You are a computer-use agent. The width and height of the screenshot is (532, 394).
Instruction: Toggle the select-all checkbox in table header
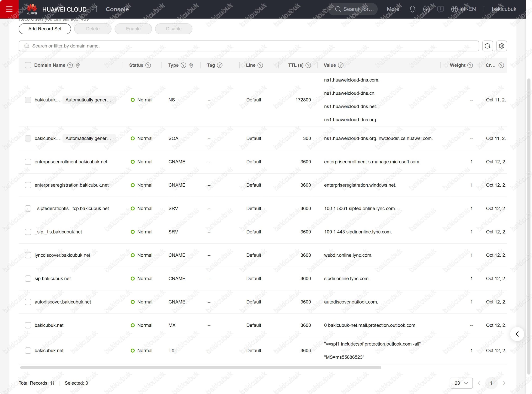point(28,65)
